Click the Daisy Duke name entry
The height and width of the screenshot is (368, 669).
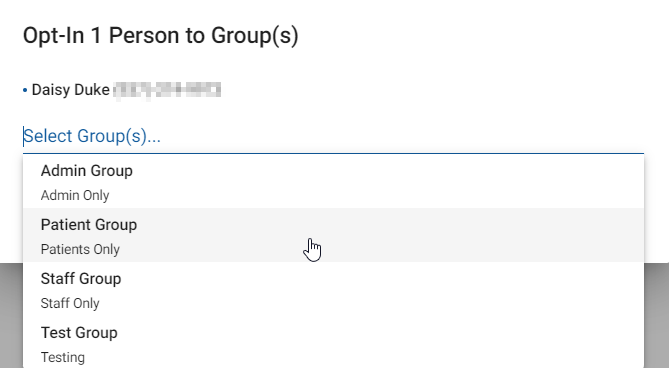pyautogui.click(x=70, y=90)
